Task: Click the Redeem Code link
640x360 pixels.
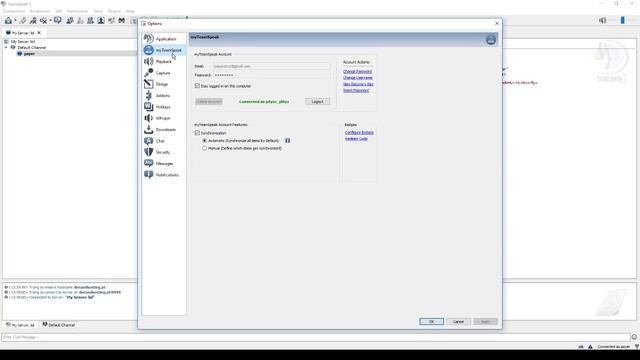Action: [356, 139]
